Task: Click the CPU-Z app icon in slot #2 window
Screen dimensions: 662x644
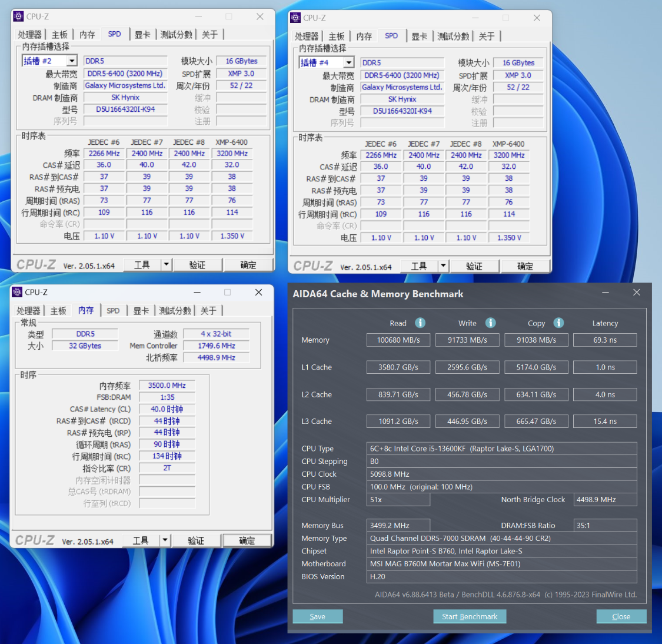Action: (18, 16)
